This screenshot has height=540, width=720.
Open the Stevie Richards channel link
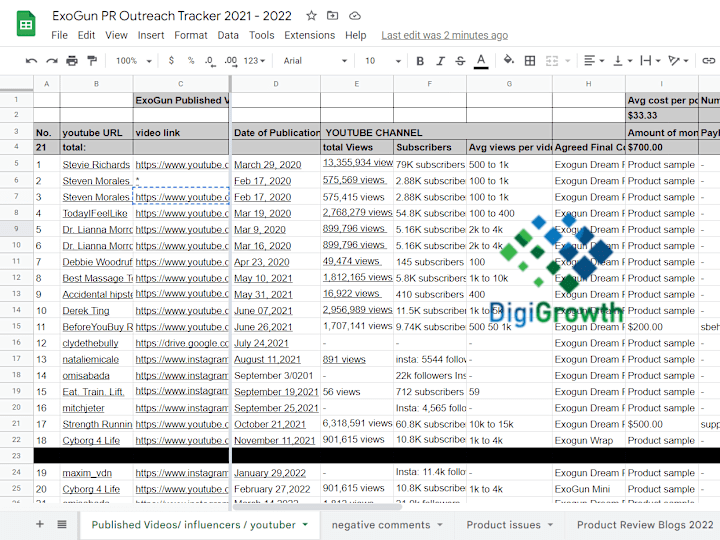pyautogui.click(x=96, y=164)
